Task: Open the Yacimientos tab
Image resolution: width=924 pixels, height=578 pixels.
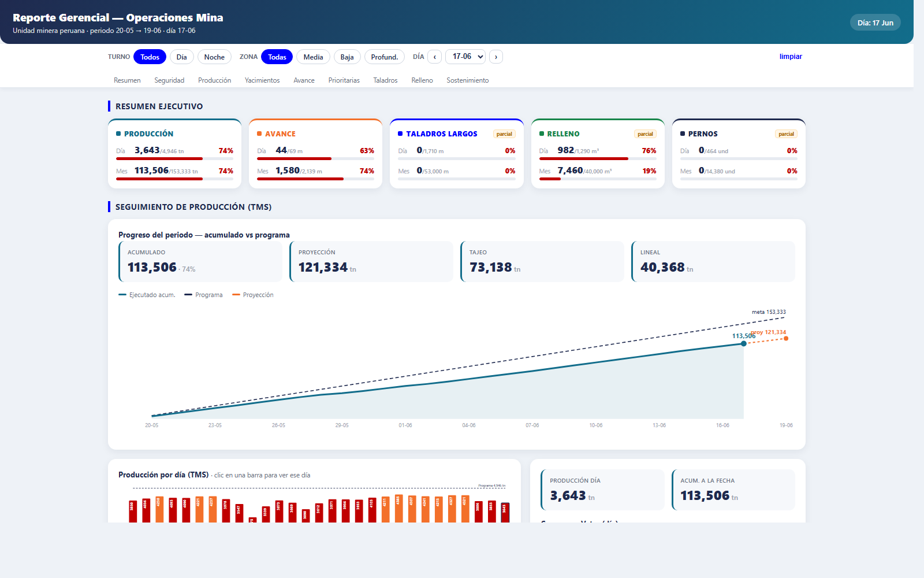Action: tap(262, 80)
